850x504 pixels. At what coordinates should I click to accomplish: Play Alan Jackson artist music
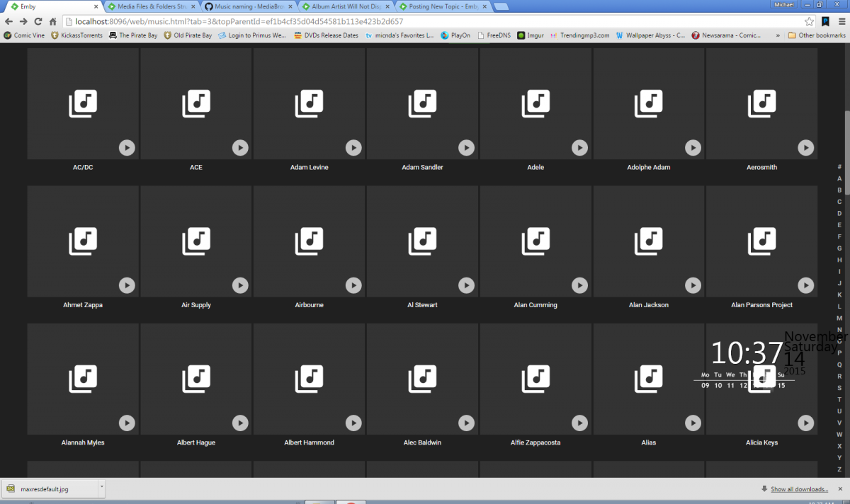coord(693,285)
